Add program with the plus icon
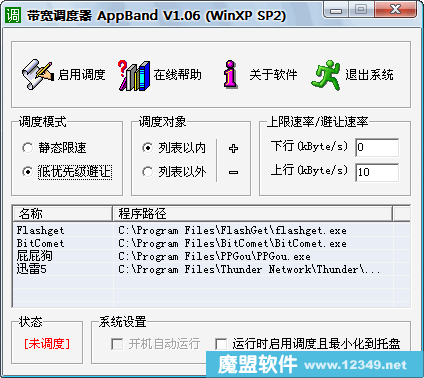The width and height of the screenshot is (424, 378). 233,148
